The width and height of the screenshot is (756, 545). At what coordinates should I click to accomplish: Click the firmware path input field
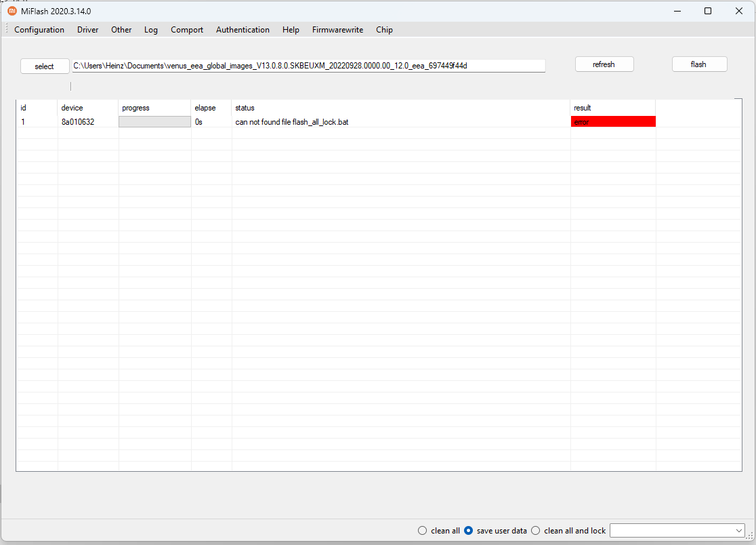[x=308, y=66]
